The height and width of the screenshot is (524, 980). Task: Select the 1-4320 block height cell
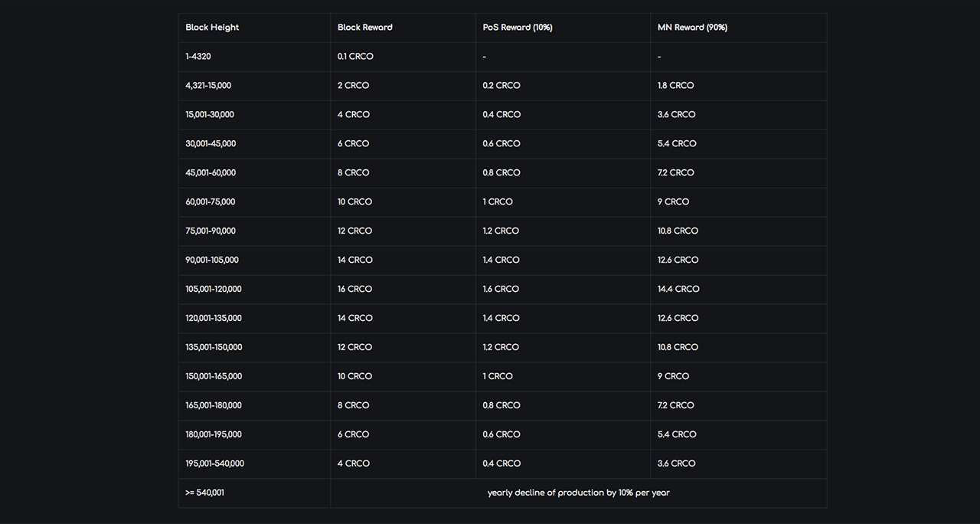coord(254,57)
